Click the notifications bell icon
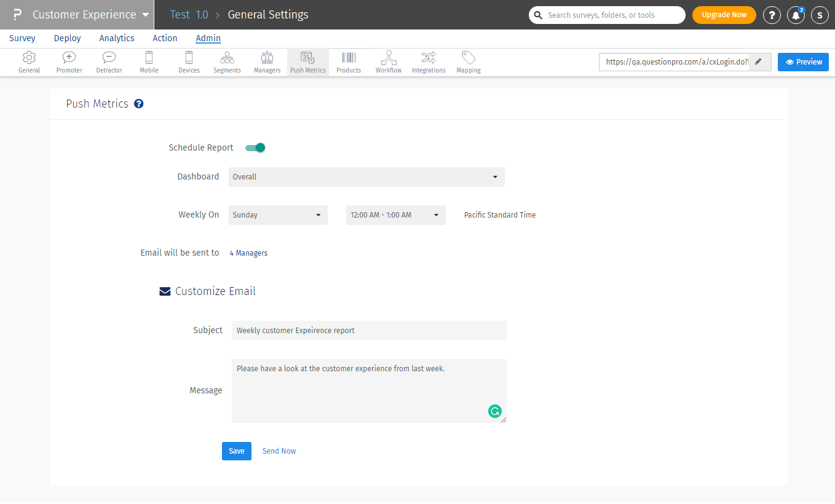Screen dimensions: 835x504 (796, 15)
